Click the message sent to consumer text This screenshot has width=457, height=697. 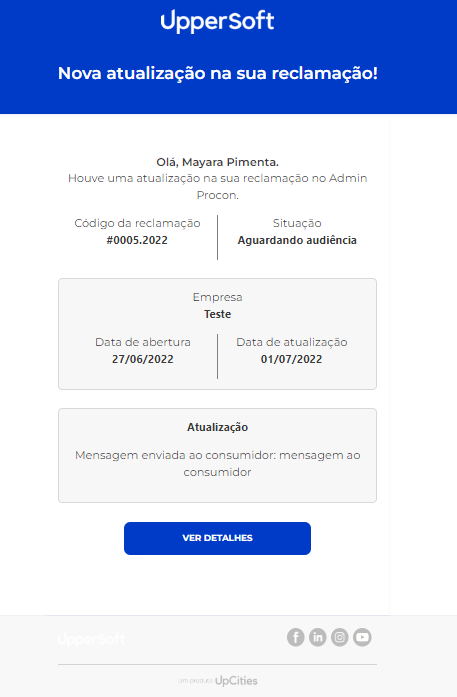click(x=217, y=464)
